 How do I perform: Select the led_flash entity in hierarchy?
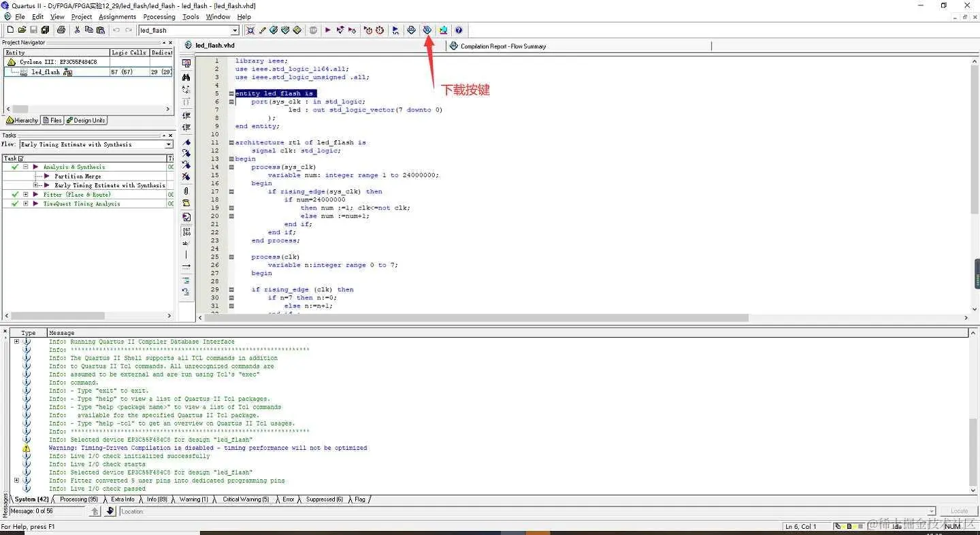pos(46,71)
